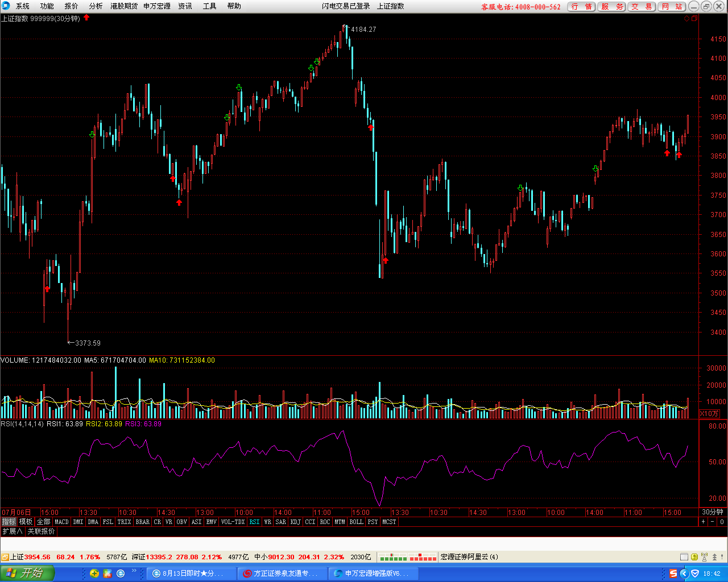Open the 功能 menu
This screenshot has height=582, width=728.
click(47, 6)
